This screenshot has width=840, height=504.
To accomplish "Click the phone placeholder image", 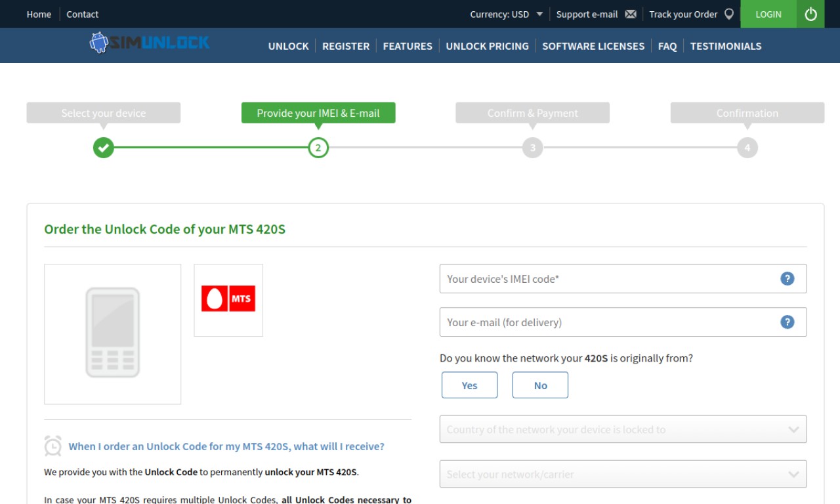I will coord(113,334).
